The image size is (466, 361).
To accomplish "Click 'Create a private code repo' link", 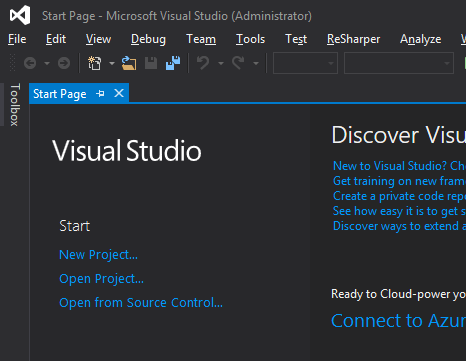I will (x=399, y=196).
